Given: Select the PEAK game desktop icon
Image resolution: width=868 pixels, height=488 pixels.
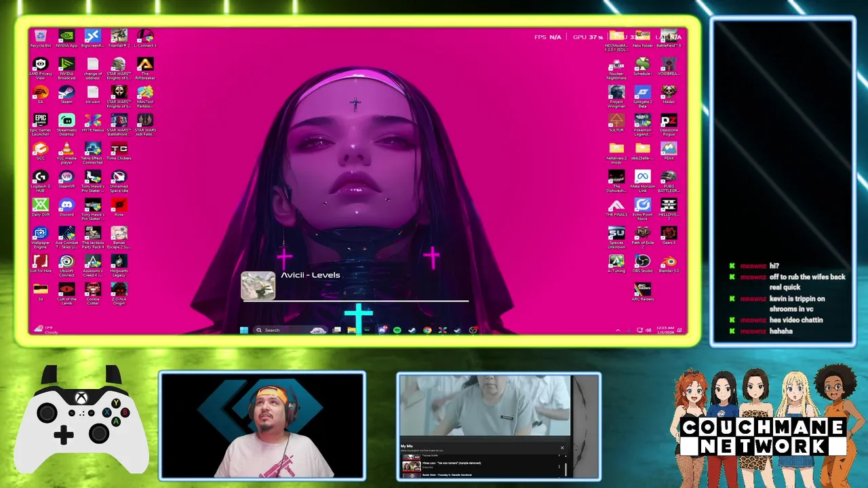Looking at the screenshot, I should click(x=669, y=151).
